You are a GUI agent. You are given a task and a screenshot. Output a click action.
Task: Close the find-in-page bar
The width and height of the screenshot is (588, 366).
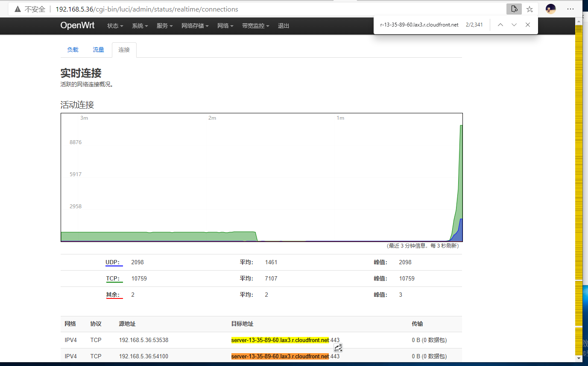click(528, 25)
